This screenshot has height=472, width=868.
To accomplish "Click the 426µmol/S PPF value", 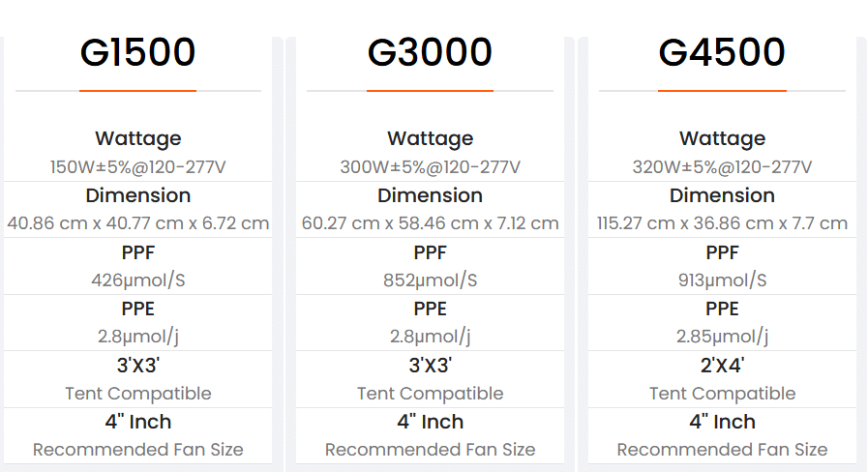I will click(x=137, y=280).
